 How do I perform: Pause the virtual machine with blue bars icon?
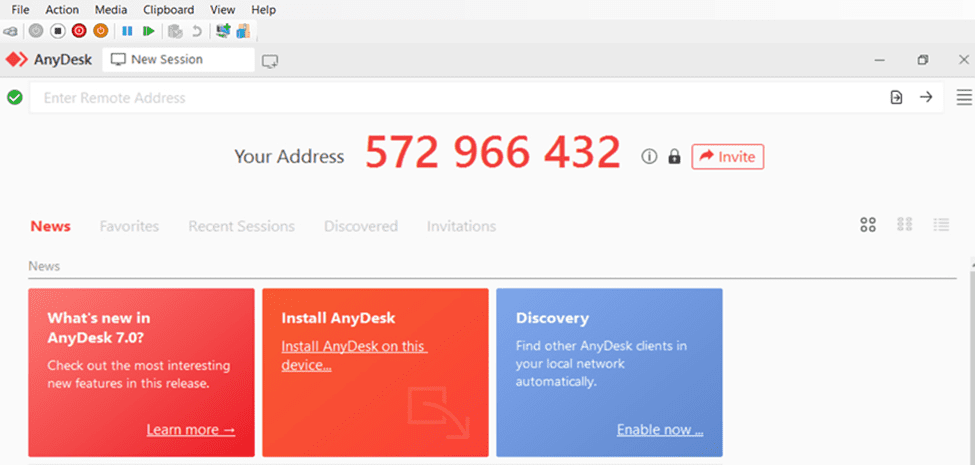coord(127,30)
